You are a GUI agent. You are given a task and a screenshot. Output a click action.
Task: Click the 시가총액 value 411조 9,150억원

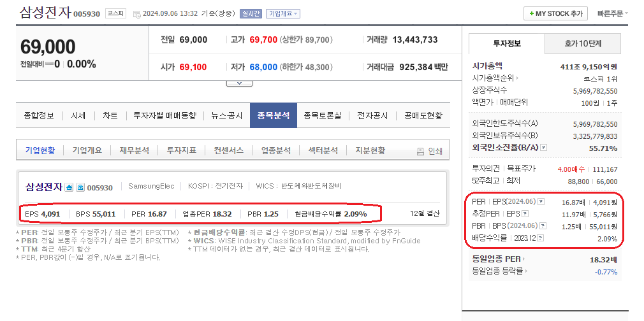click(589, 66)
